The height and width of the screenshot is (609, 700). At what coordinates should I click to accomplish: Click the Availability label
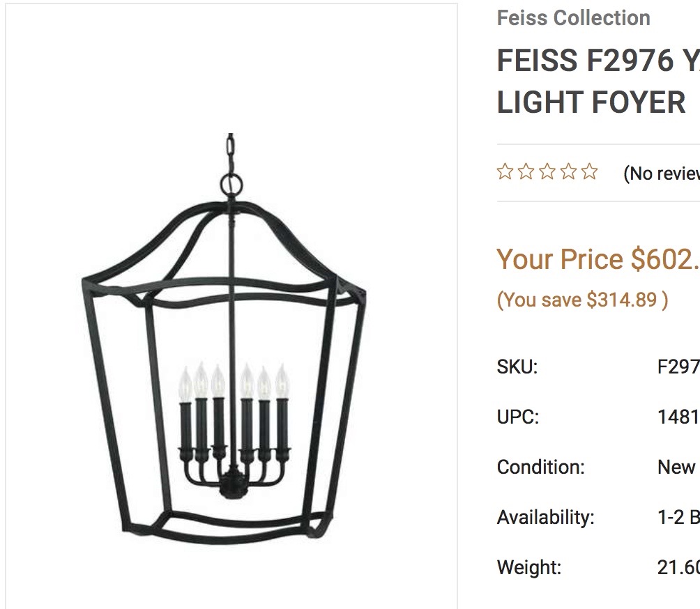545,517
